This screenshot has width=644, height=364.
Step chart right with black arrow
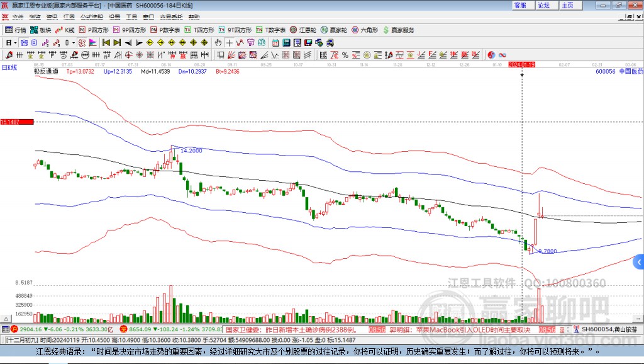click(139, 43)
